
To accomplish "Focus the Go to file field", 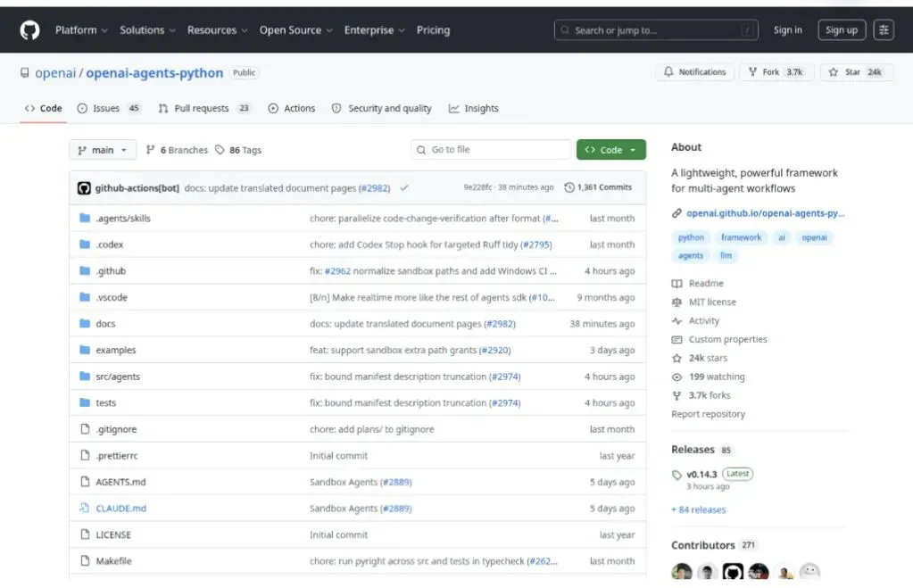I will click(x=491, y=150).
